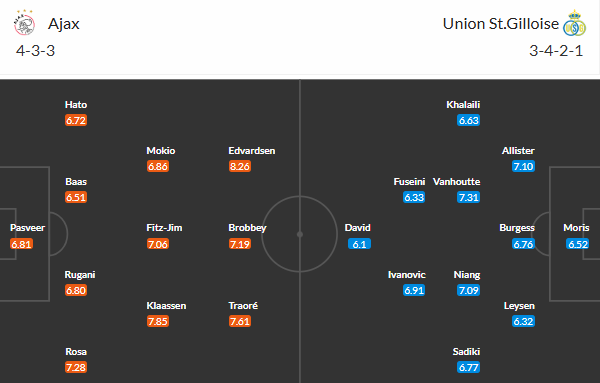The width and height of the screenshot is (600, 383).
Task: Open the Ajax team name link
Action: tap(64, 24)
